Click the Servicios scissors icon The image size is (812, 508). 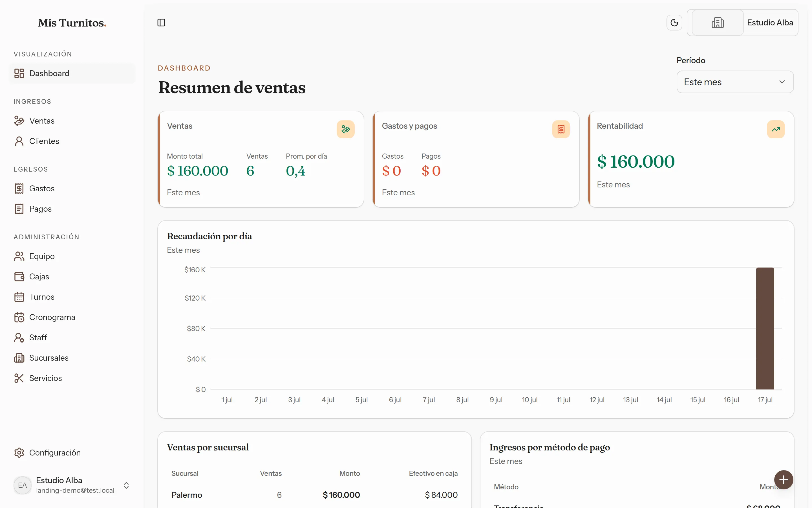(19, 378)
